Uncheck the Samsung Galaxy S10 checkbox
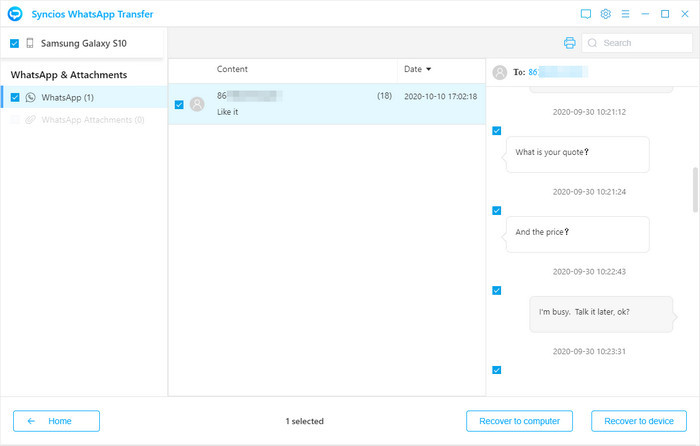This screenshot has height=446, width=700. (x=14, y=43)
